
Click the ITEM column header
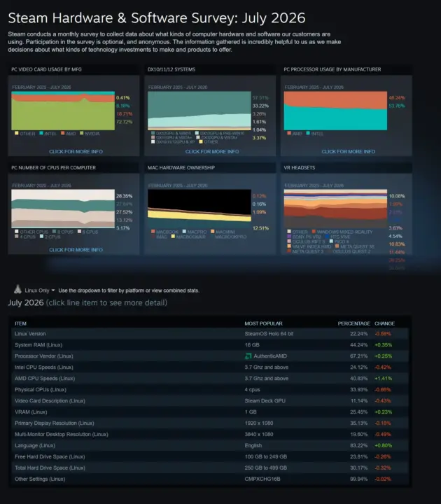tap(20, 323)
